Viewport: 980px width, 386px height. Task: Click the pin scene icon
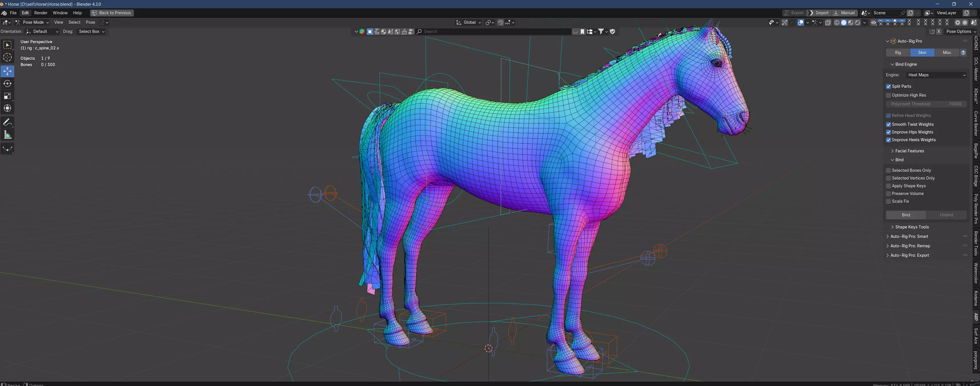[x=902, y=13]
